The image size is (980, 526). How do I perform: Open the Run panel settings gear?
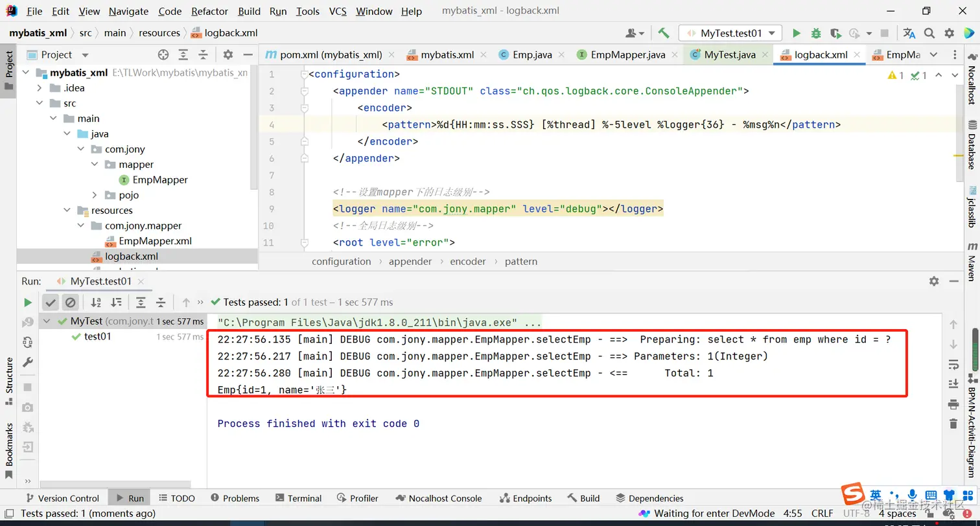(x=934, y=281)
